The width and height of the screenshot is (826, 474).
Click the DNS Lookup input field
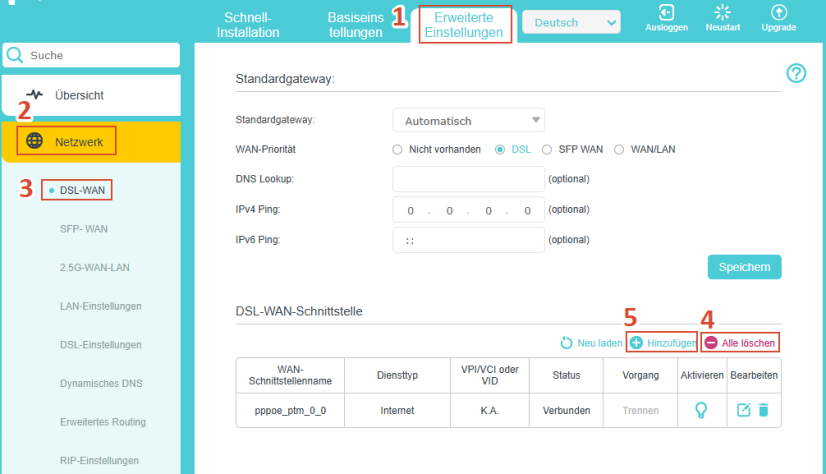(468, 179)
